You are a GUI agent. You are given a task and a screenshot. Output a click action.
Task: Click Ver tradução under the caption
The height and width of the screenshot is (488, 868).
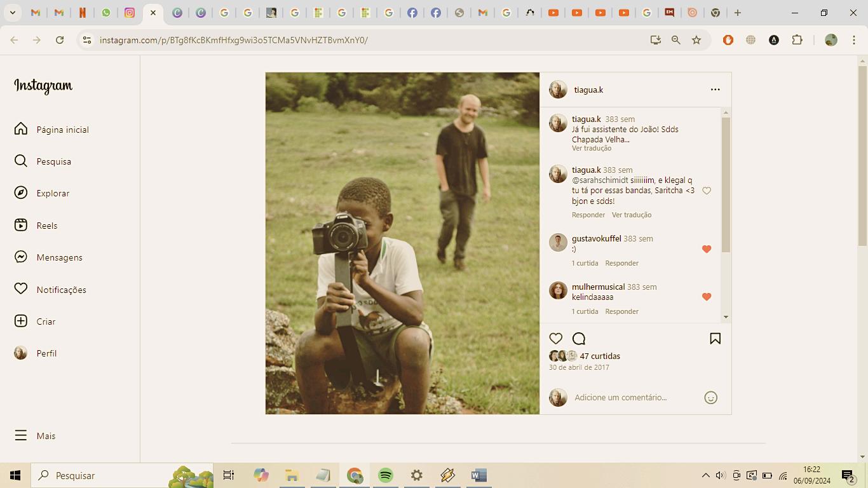pyautogui.click(x=592, y=148)
